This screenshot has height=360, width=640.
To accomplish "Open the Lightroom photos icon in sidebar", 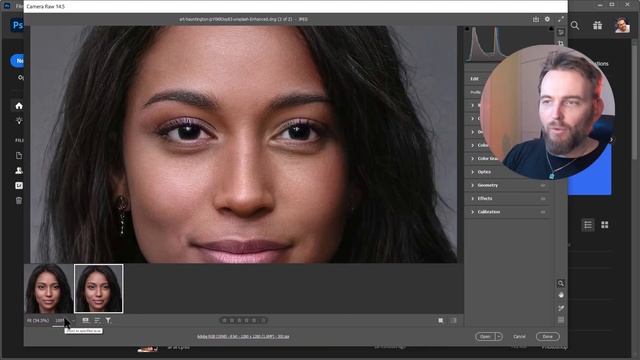I will pyautogui.click(x=19, y=185).
